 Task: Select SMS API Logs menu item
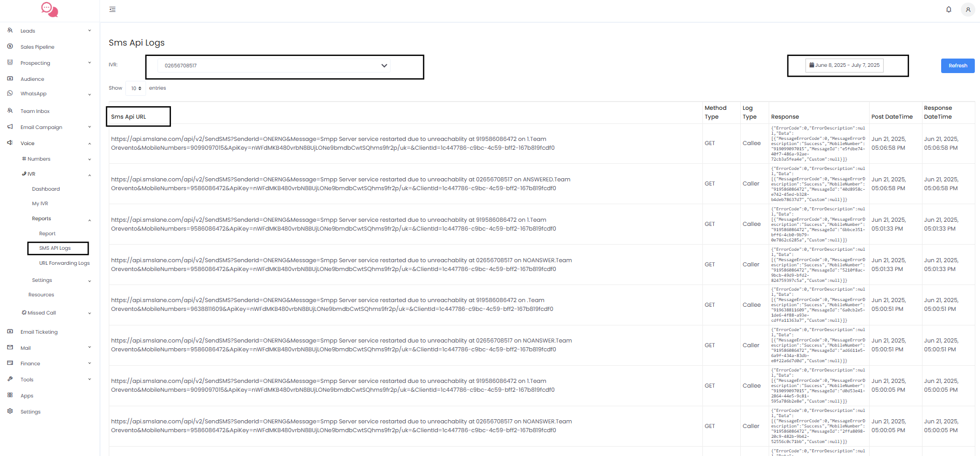click(55, 248)
